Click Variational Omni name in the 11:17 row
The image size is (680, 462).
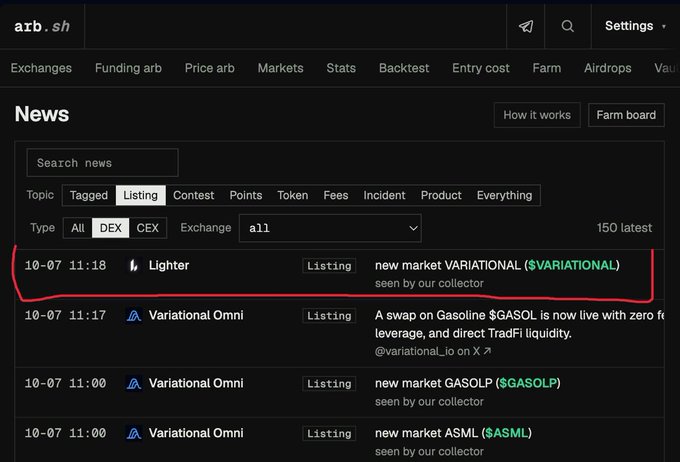click(x=196, y=315)
